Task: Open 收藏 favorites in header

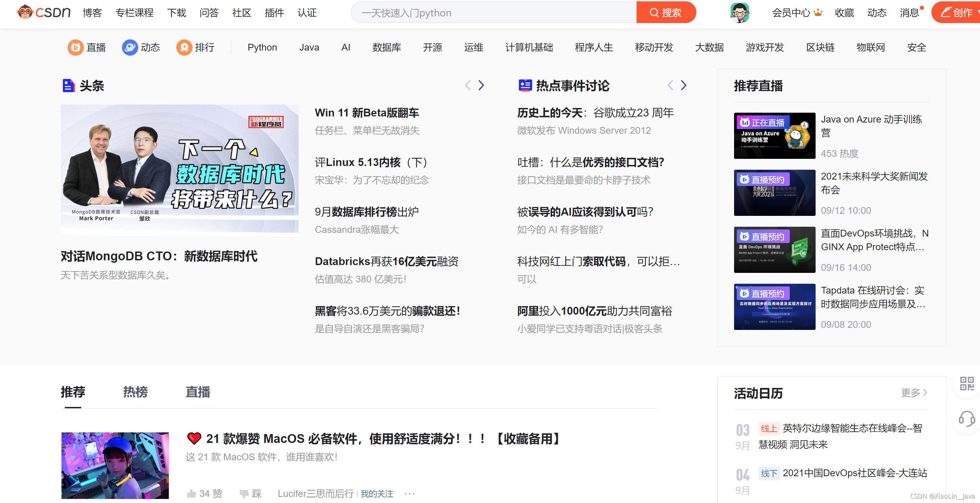Action: 844,13
